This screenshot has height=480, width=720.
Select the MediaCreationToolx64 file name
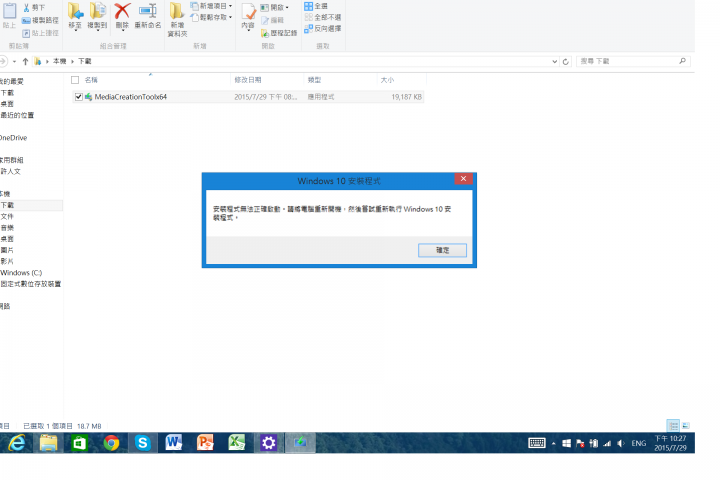point(130,97)
